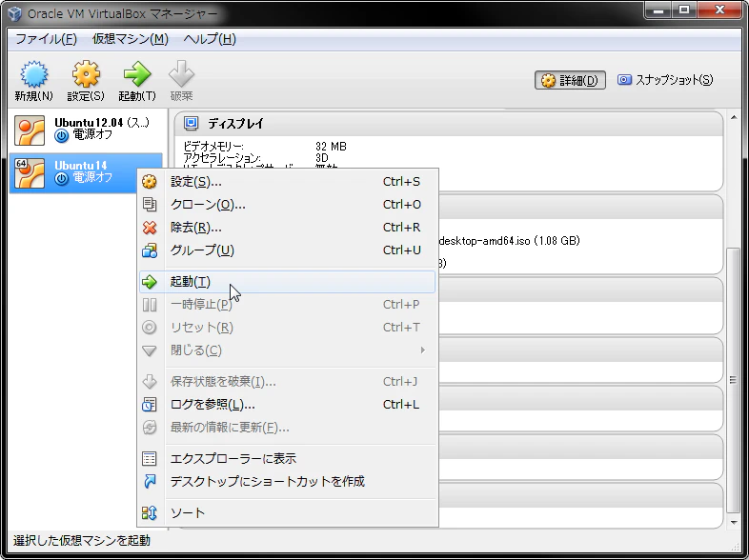Click the ディスプレイ section header

tap(449, 124)
